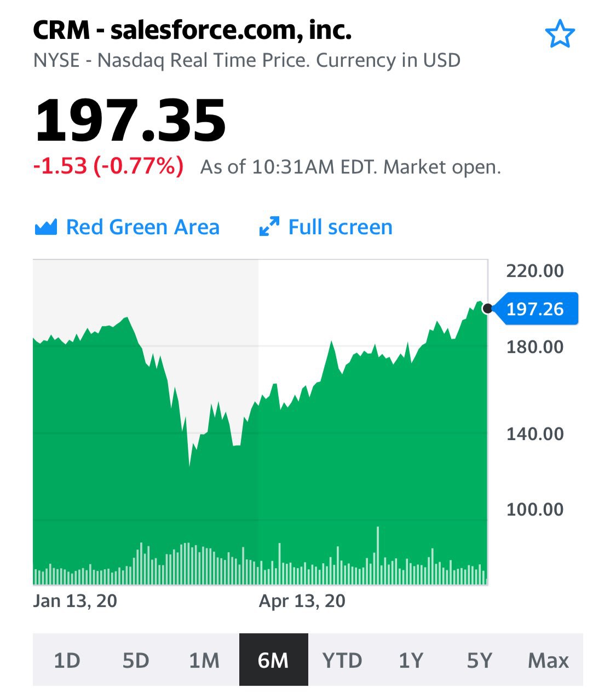Select the 6M range tab
Screen dimensions: 616x700
click(x=273, y=660)
